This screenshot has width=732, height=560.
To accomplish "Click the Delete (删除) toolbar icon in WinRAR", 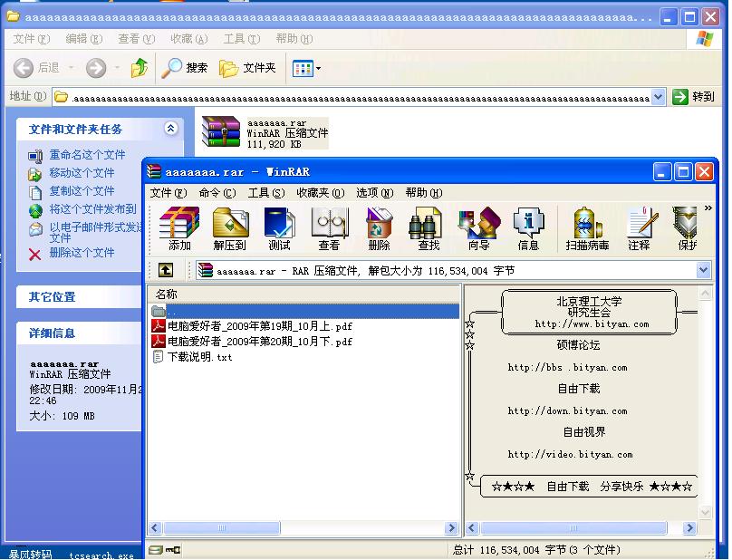I will [379, 228].
